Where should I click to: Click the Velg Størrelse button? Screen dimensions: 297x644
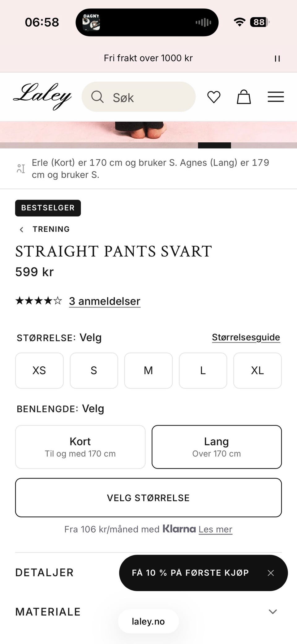(x=148, y=498)
